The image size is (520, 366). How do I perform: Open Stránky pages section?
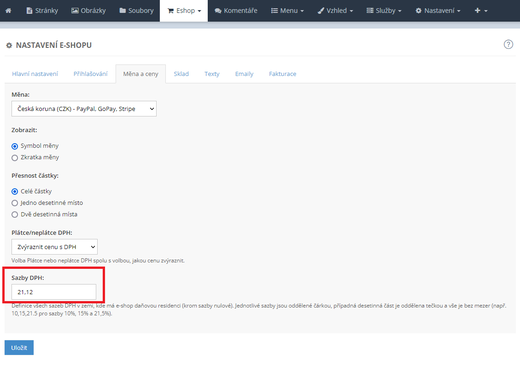[42, 11]
